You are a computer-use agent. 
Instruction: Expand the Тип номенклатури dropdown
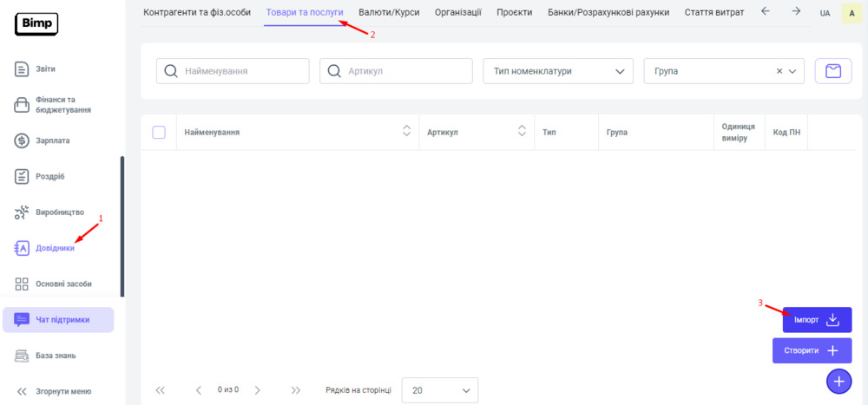(557, 71)
